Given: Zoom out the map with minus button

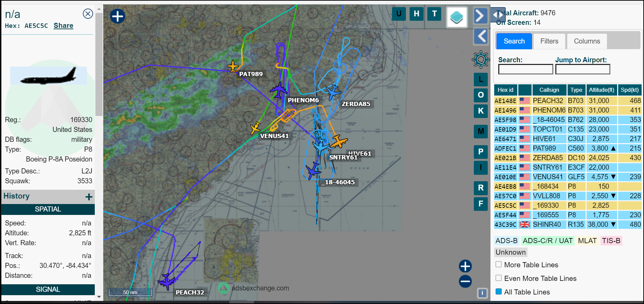Looking at the screenshot, I should point(465,281).
